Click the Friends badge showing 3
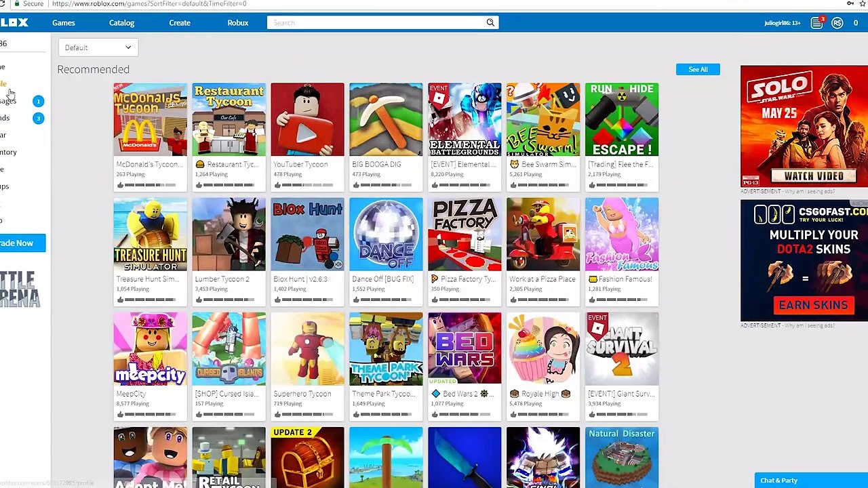Screen dimensions: 868x488 [38, 118]
